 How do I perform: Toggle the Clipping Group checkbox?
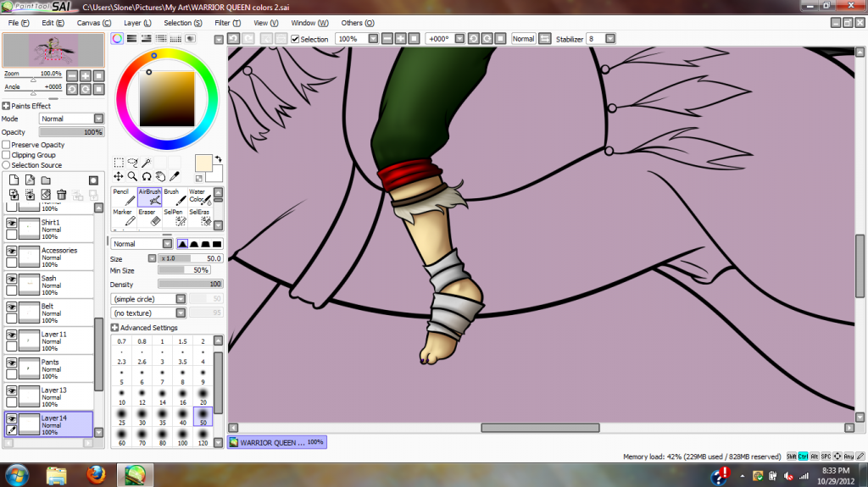[x=7, y=155]
